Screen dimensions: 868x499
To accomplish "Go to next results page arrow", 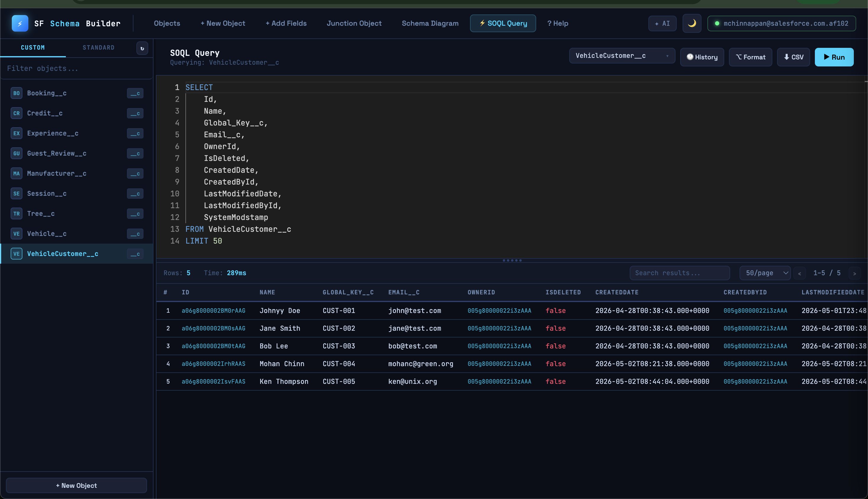I will 855,273.
